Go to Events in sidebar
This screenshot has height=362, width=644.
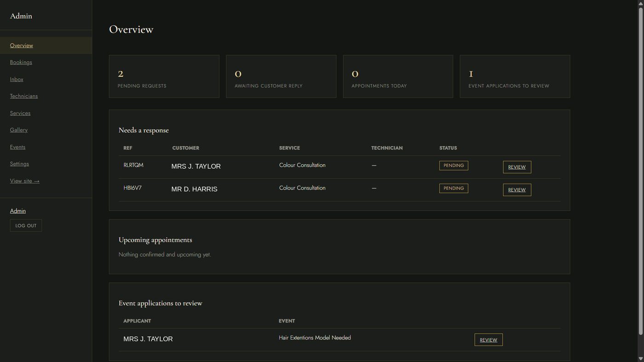pyautogui.click(x=17, y=147)
